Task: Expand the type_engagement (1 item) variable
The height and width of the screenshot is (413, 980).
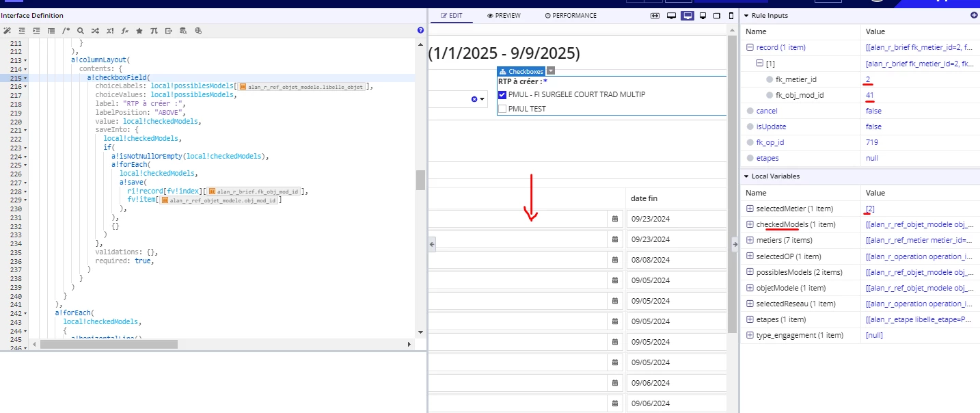Action: [750, 335]
